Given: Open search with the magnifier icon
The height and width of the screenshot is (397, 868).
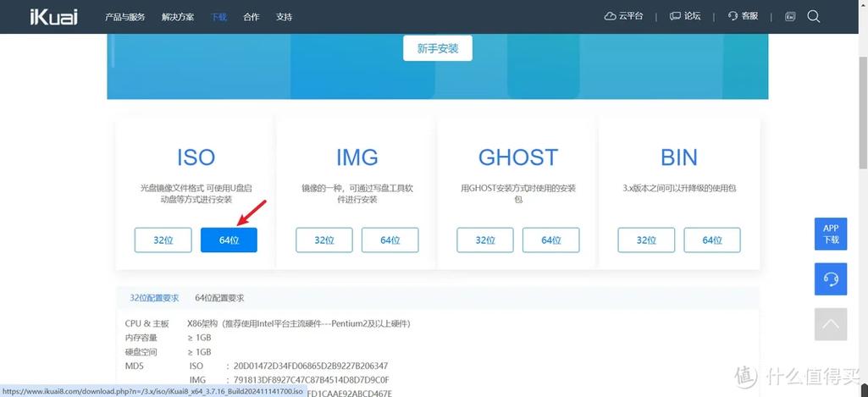Looking at the screenshot, I should pyautogui.click(x=814, y=16).
